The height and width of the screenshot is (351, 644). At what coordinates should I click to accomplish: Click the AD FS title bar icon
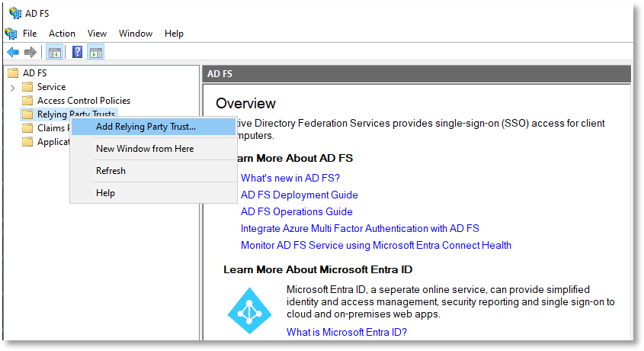click(x=15, y=13)
